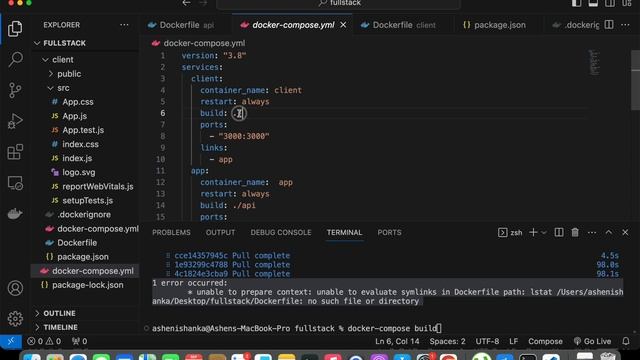Click the ports forwarded status item

coord(79,341)
